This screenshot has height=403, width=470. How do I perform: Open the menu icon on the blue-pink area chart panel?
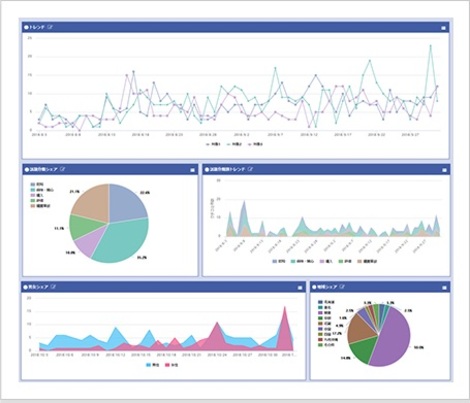coord(300,287)
